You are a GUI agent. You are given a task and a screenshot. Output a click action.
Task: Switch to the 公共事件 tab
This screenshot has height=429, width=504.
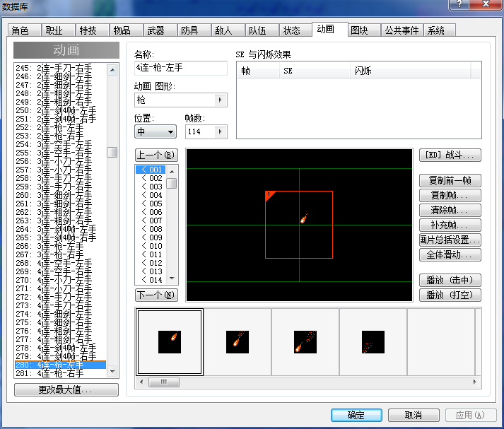tap(402, 30)
